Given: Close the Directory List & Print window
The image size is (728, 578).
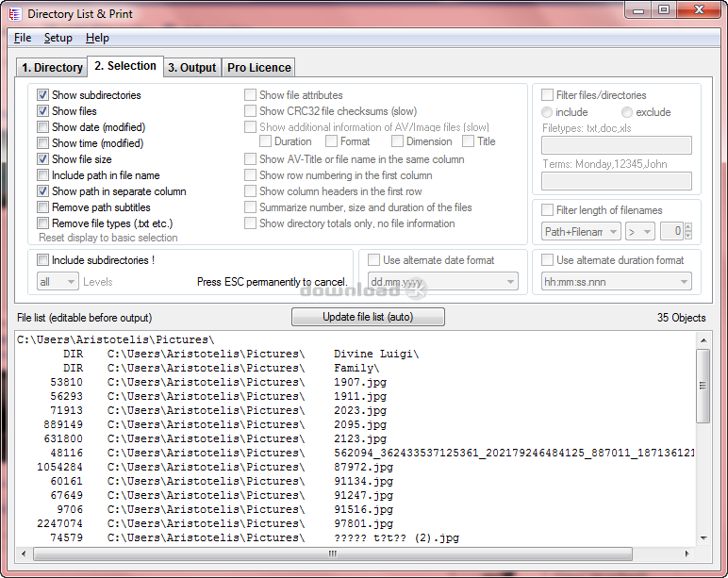Looking at the screenshot, I should click(x=699, y=10).
